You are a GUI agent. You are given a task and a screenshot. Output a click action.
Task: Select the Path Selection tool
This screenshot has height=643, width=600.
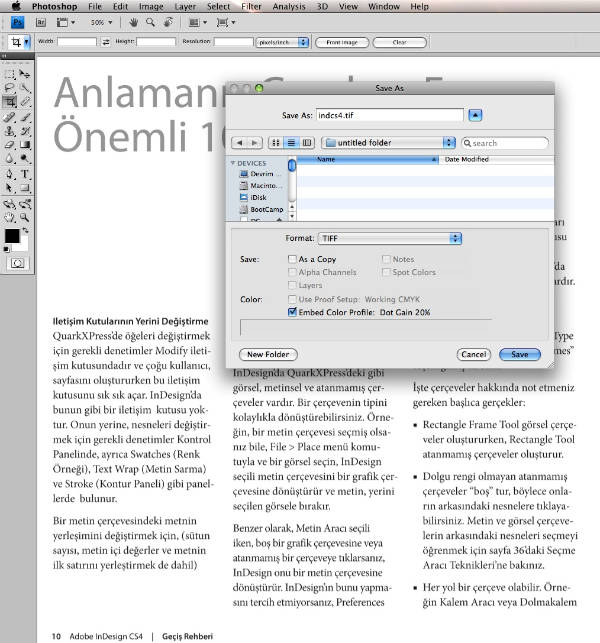tap(9, 188)
